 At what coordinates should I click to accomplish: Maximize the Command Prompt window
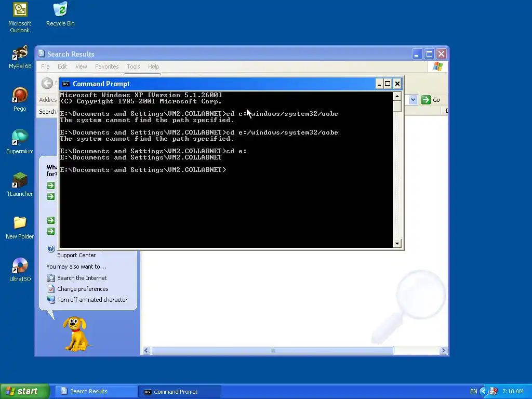[388, 84]
